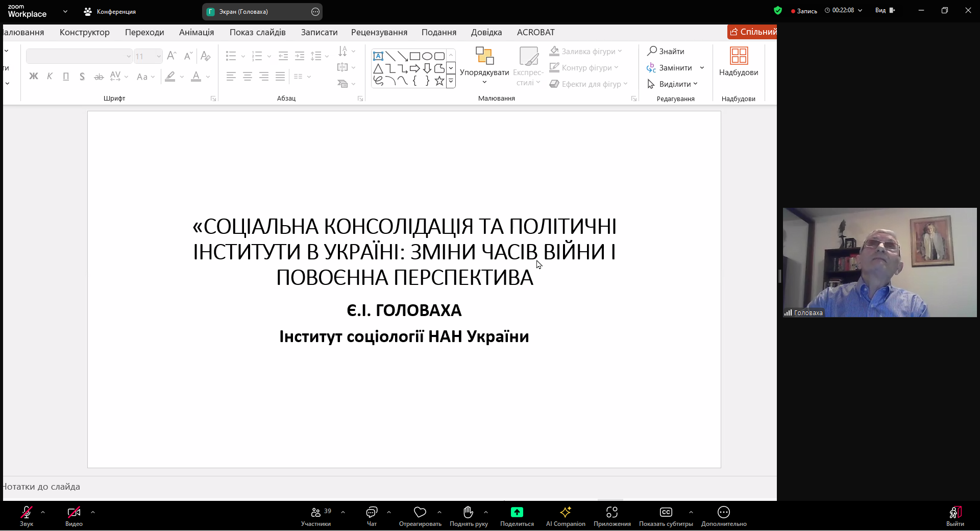Open the Показ слайдів ribbon tab
Screen dimensions: 980x531
point(258,32)
